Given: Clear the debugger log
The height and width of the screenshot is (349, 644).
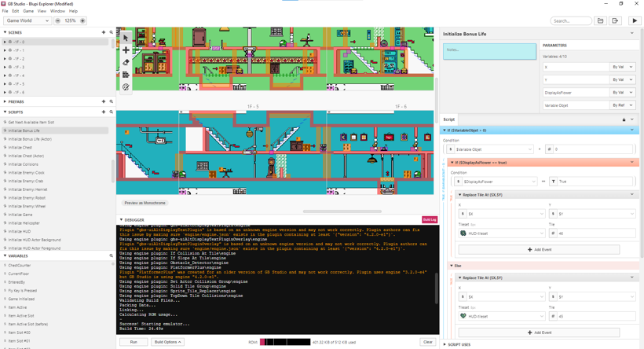Looking at the screenshot, I should [427, 342].
